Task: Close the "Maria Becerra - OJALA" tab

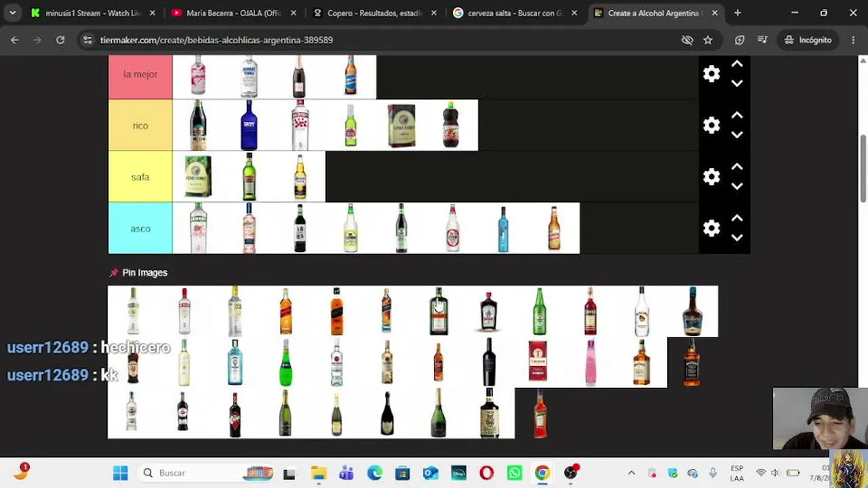Action: [293, 13]
